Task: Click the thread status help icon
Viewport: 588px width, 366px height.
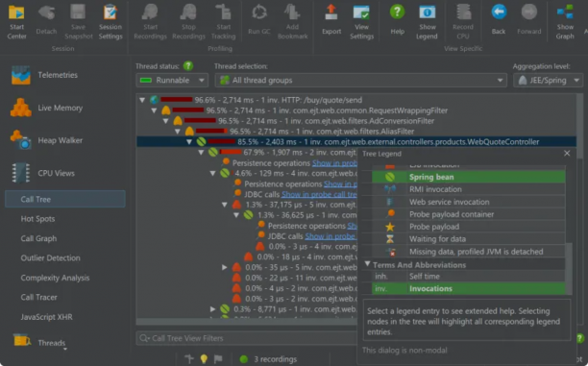Action: click(188, 66)
